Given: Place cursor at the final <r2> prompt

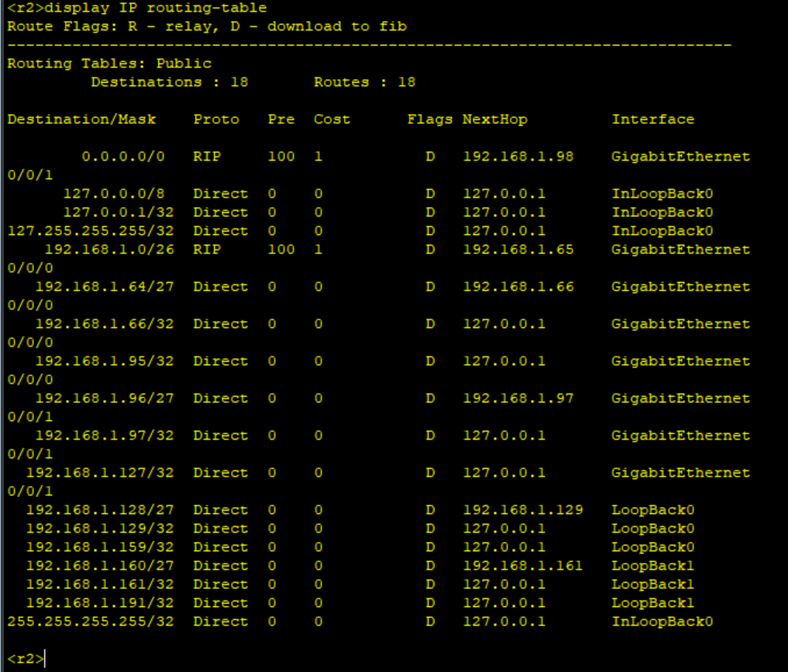Looking at the screenshot, I should click(26, 658).
